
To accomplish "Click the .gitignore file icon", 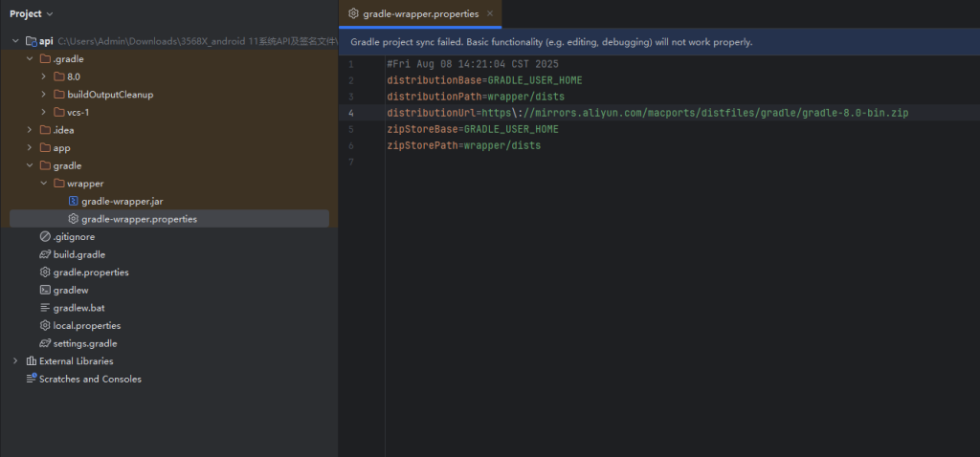I will [x=45, y=236].
